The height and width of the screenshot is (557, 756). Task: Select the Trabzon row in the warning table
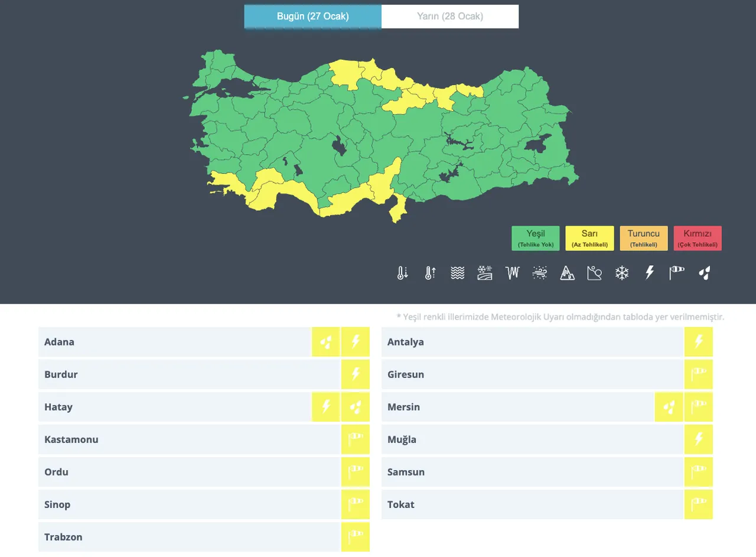(x=177, y=537)
